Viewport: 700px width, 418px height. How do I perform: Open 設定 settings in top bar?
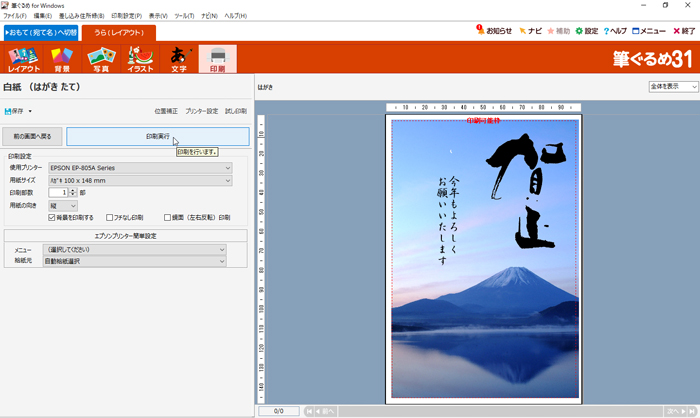click(x=586, y=31)
